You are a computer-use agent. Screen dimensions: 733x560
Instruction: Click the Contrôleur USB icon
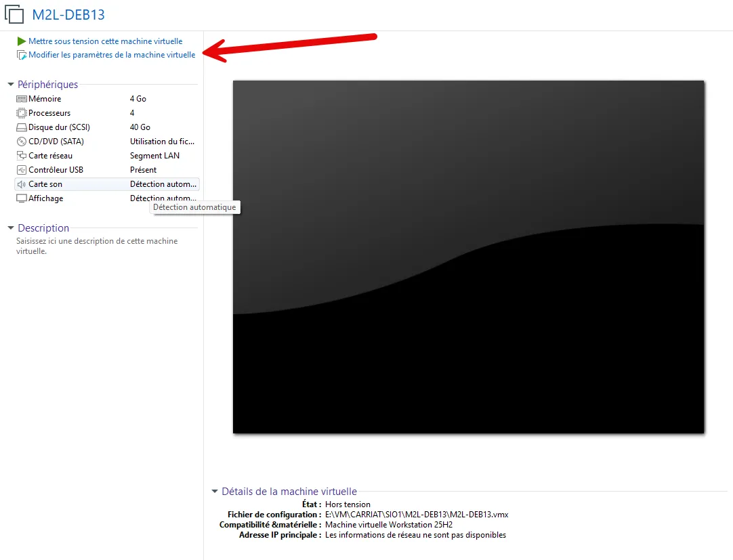pyautogui.click(x=22, y=170)
